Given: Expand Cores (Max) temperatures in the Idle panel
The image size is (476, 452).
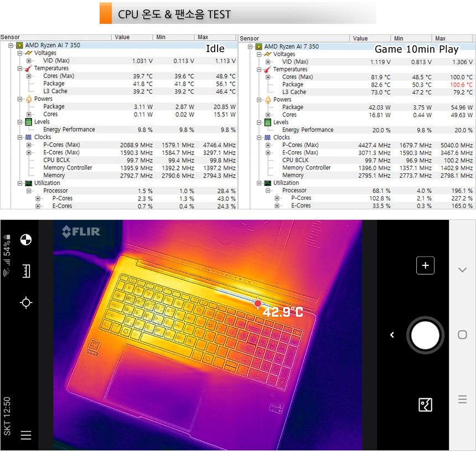Looking at the screenshot, I should point(29,76).
